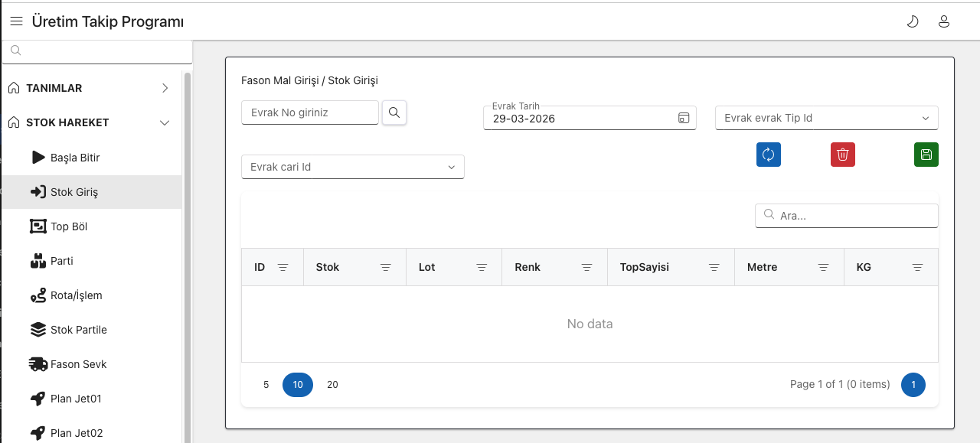Open the Evrak cari Id dropdown
Screen dimensions: 980x443
pos(452,167)
